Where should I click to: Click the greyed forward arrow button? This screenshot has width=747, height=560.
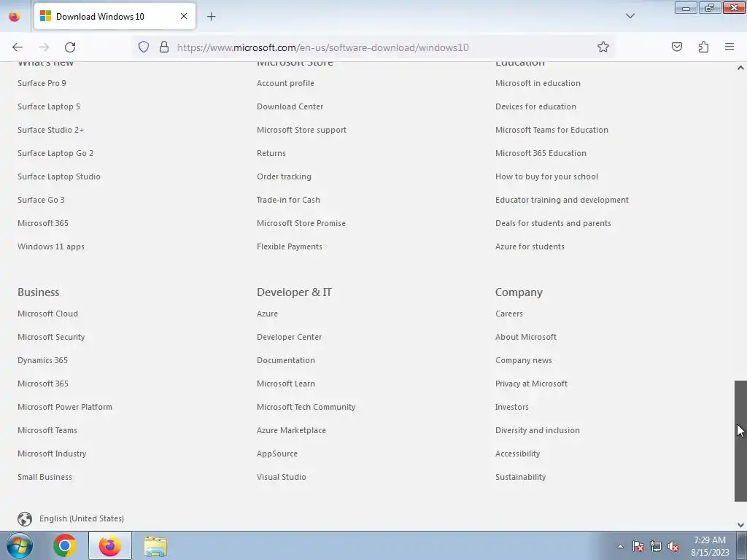(x=44, y=47)
